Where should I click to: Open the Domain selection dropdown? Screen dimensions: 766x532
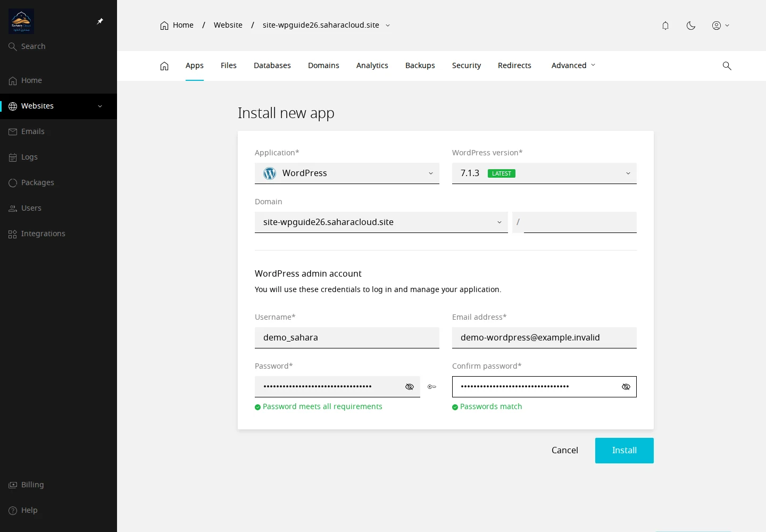(381, 222)
